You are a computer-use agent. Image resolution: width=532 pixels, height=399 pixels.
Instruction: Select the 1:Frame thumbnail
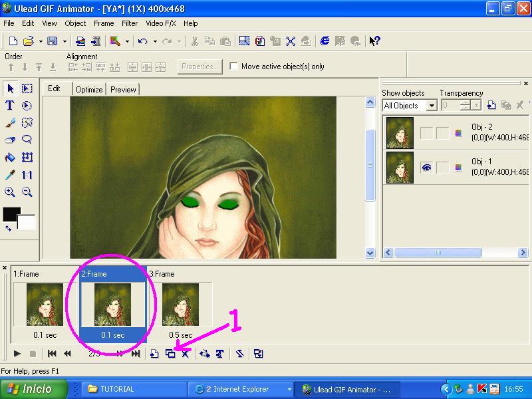tap(45, 305)
